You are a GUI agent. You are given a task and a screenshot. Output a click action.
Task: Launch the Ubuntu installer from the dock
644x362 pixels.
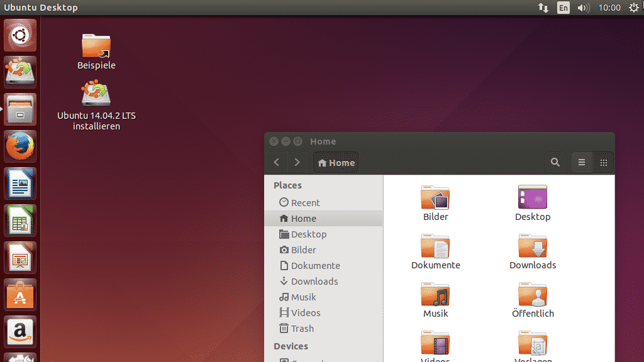[x=19, y=72]
